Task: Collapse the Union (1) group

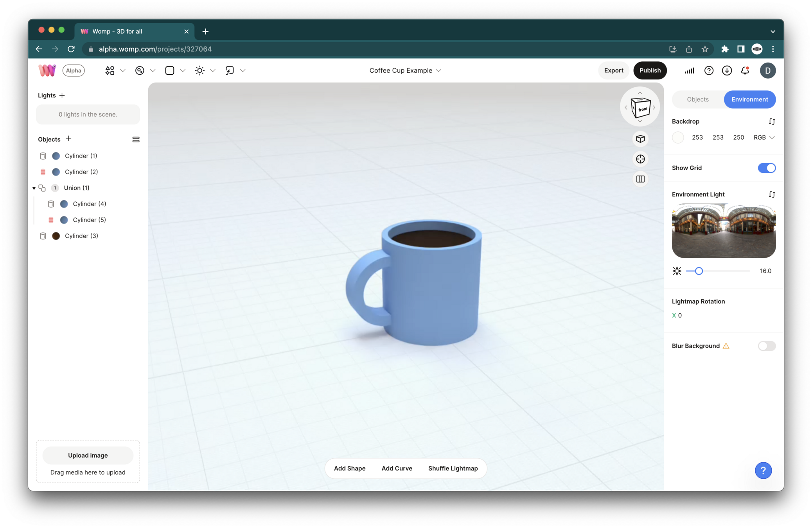Action: click(34, 188)
